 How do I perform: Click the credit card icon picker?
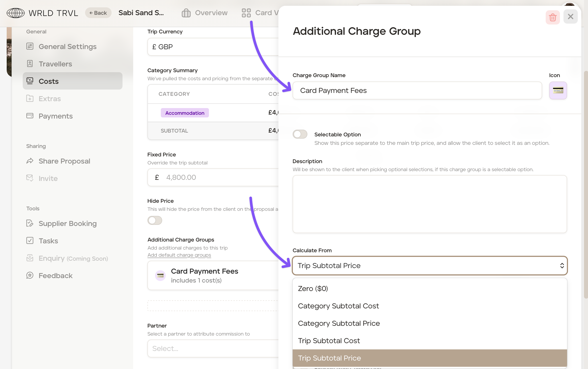tap(558, 90)
